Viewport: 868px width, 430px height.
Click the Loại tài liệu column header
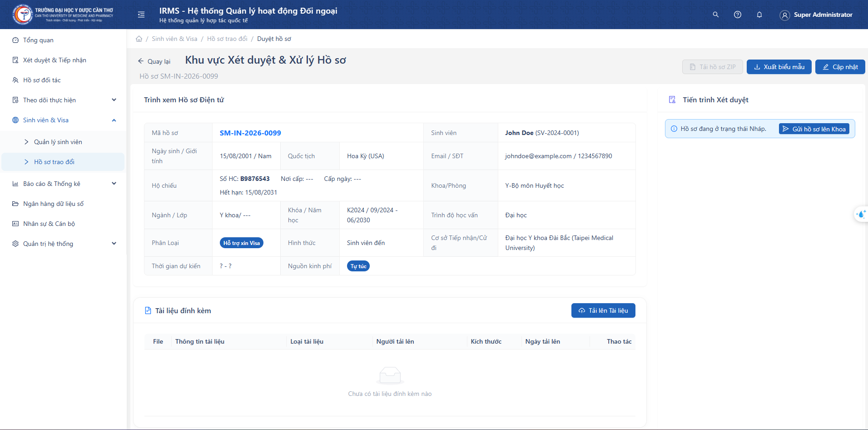coord(307,341)
